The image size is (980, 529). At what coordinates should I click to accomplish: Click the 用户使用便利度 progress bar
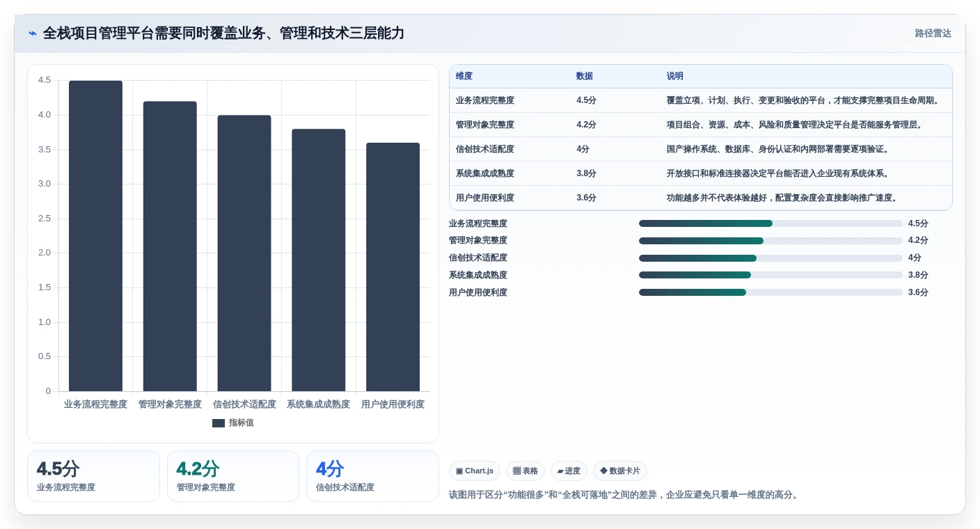click(770, 292)
